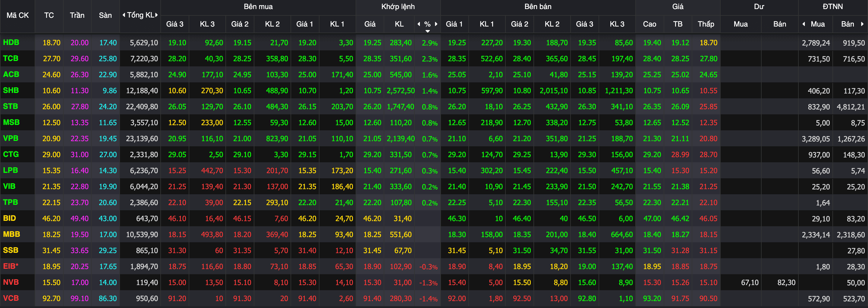Click the right arrow after ĐTNN Bán
Image resolution: width=868 pixels, height=308 pixels.
[x=862, y=24]
